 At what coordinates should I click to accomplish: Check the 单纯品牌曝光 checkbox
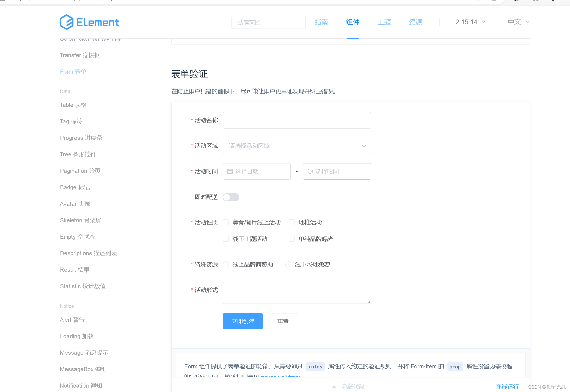[x=292, y=239]
